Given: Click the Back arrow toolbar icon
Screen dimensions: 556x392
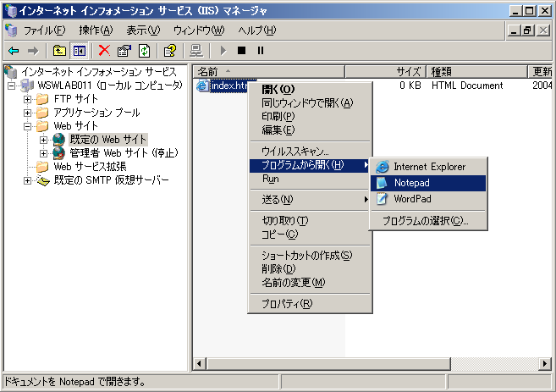Looking at the screenshot, I should (x=14, y=51).
